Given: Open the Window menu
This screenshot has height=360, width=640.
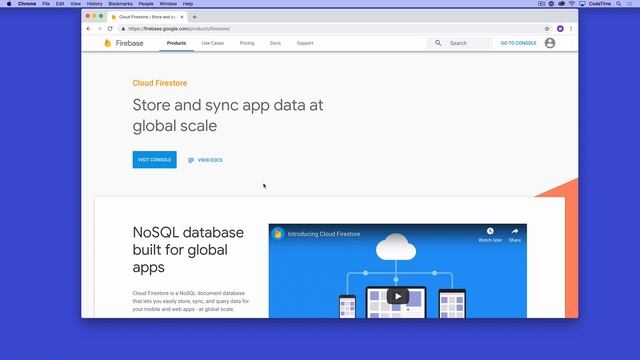Looking at the screenshot, I should [x=168, y=4].
